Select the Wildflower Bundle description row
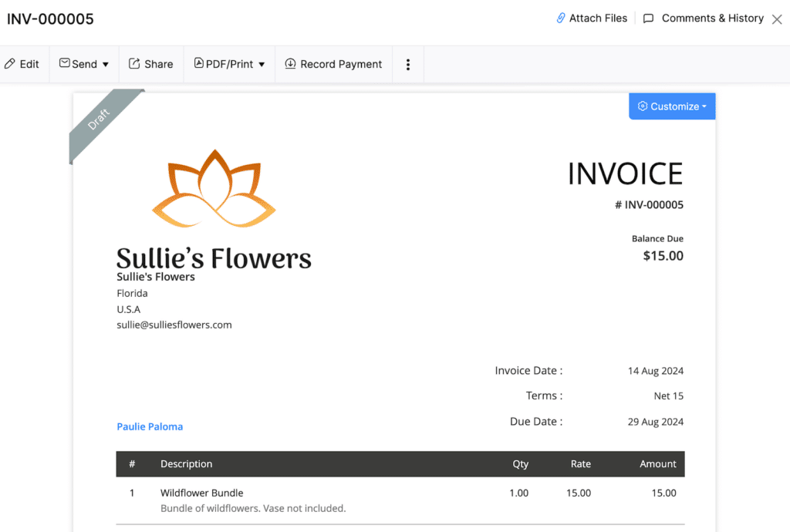The image size is (790, 532). coord(201,493)
